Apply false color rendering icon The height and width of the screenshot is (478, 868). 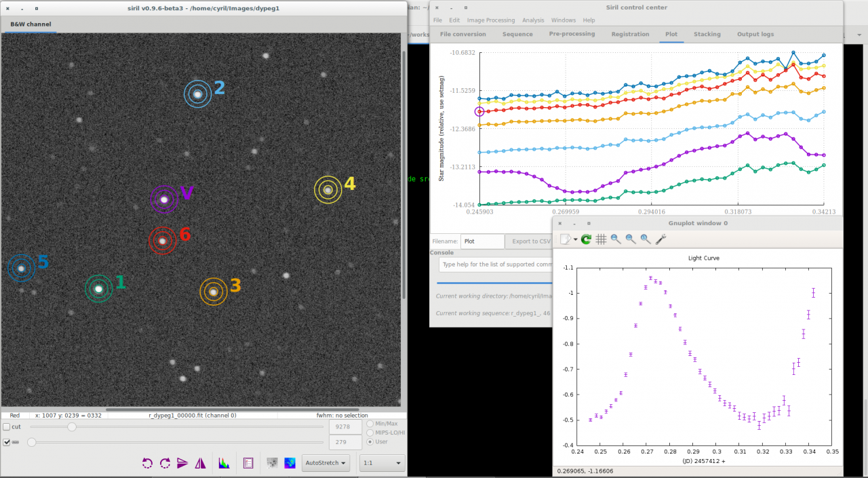pos(290,464)
